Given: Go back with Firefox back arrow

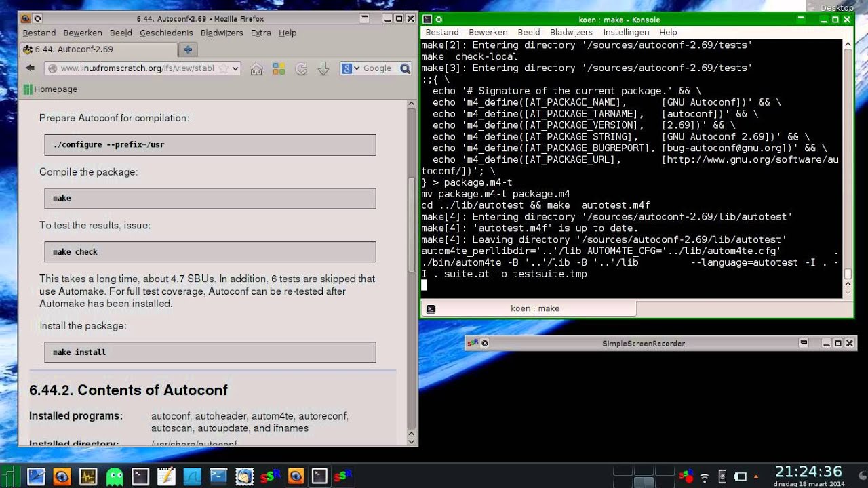Looking at the screenshot, I should pyautogui.click(x=30, y=68).
